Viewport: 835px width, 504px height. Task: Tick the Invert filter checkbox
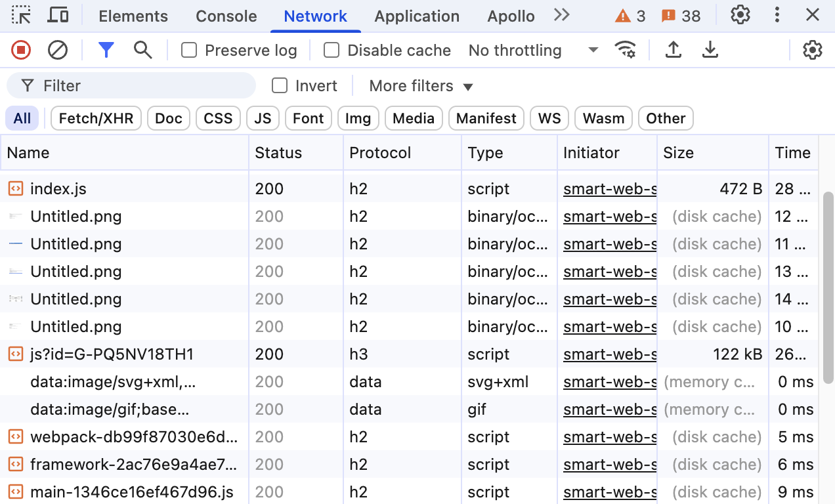(x=280, y=85)
